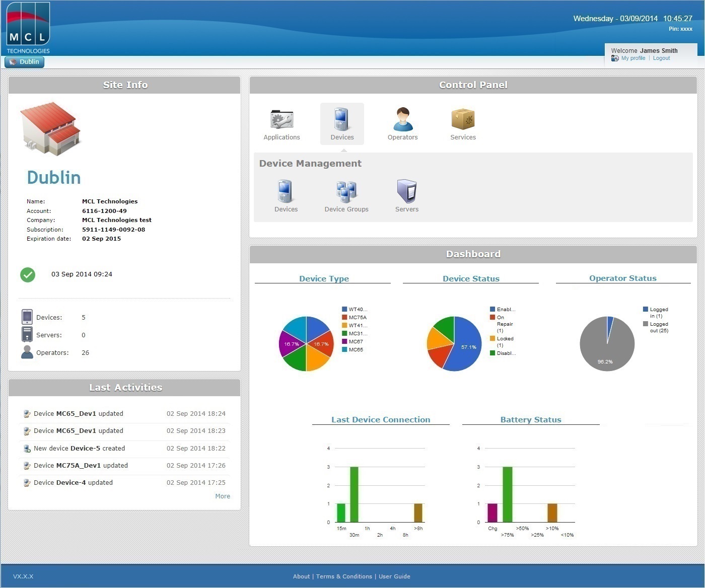This screenshot has width=705, height=588.
Task: Click account number 6116-1200-49
Action: [104, 211]
